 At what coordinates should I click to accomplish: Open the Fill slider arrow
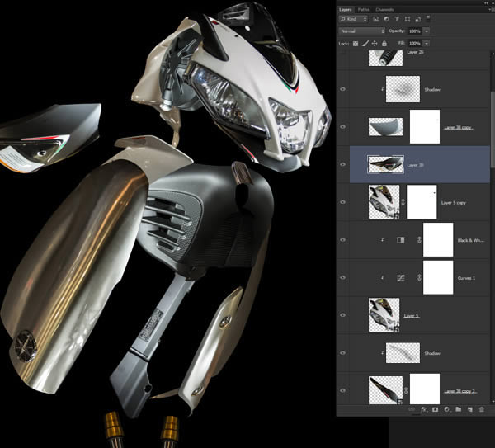coord(427,43)
